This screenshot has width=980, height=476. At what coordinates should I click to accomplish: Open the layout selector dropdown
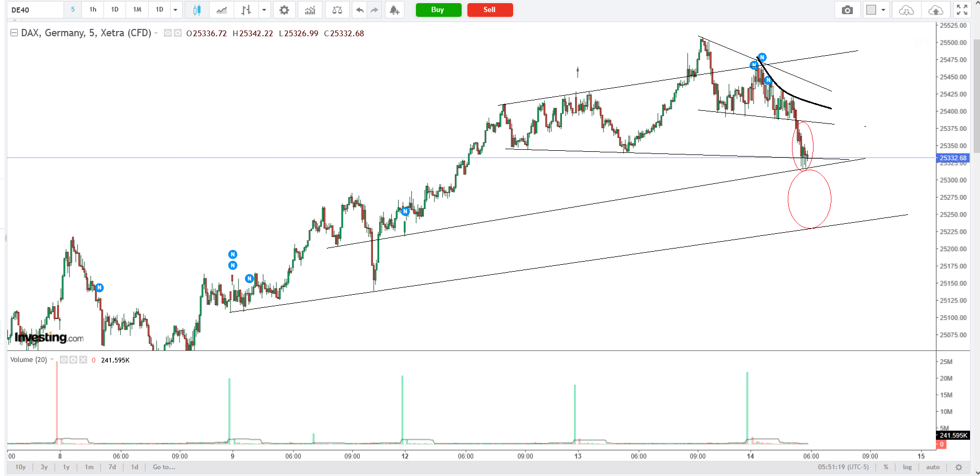(883, 10)
